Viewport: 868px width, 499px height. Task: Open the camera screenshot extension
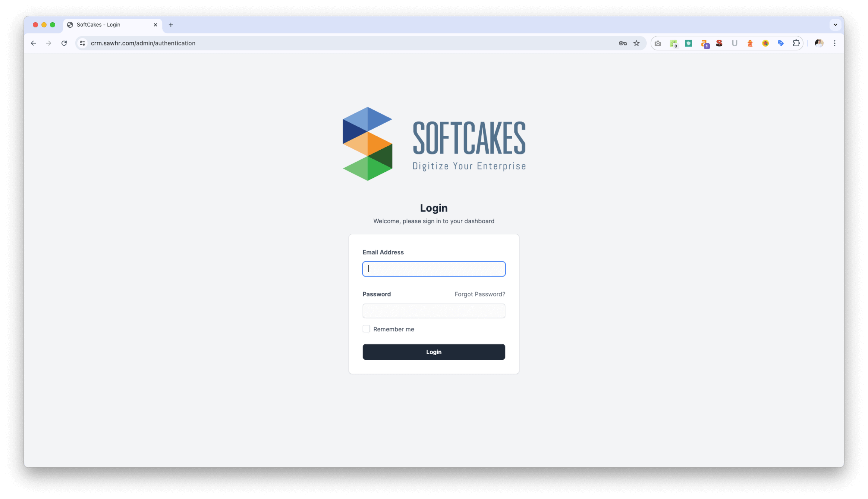(658, 43)
